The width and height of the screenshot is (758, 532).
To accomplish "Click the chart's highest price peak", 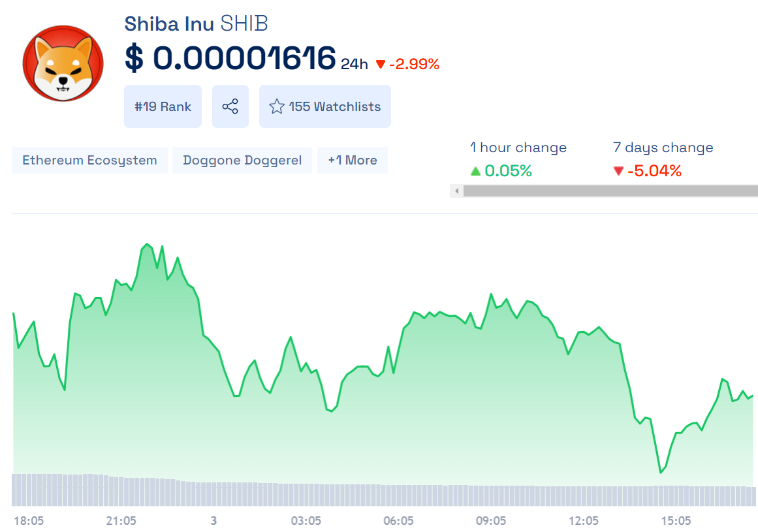I will 147,245.
